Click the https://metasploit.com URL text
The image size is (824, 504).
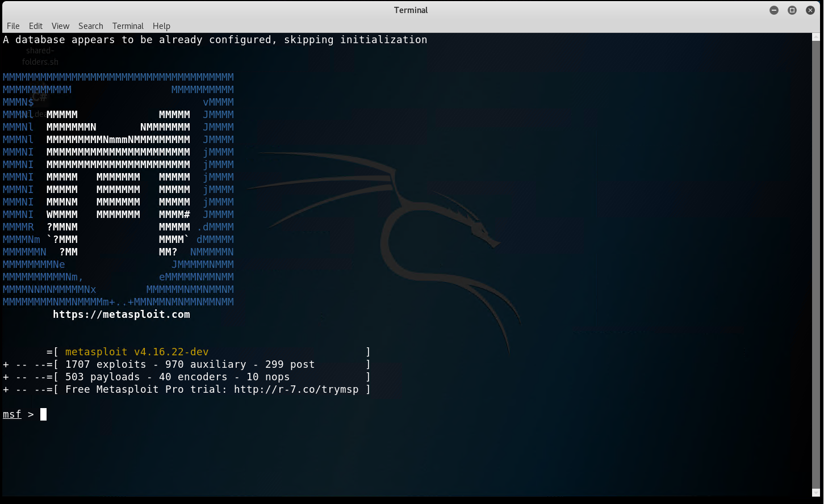tap(122, 314)
